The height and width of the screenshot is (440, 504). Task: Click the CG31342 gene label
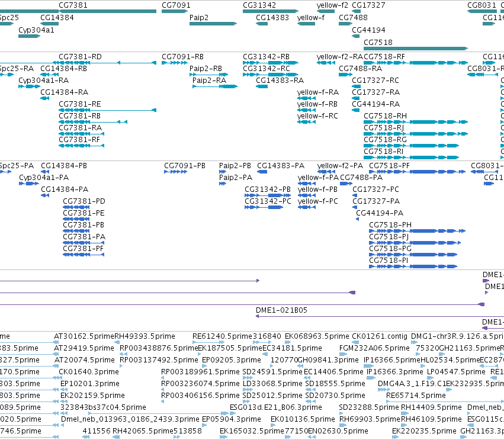[x=259, y=5]
